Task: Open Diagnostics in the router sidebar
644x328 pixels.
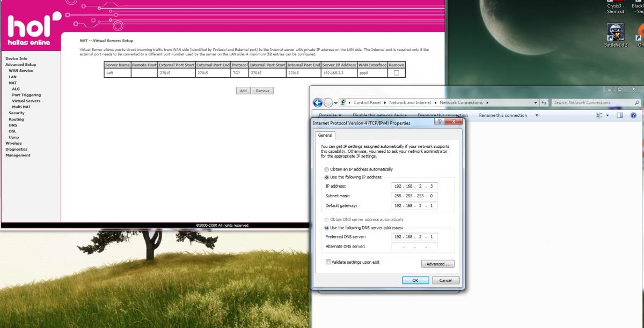Action: click(x=16, y=149)
